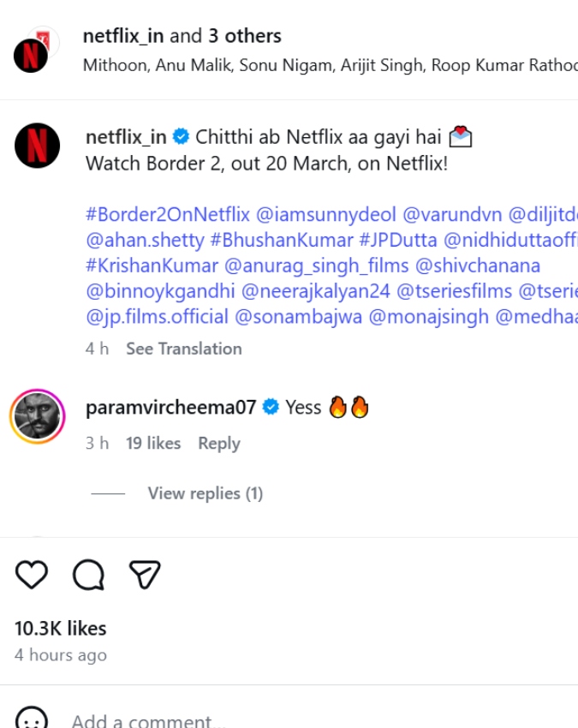Open emoji picker in comment box

click(32, 719)
